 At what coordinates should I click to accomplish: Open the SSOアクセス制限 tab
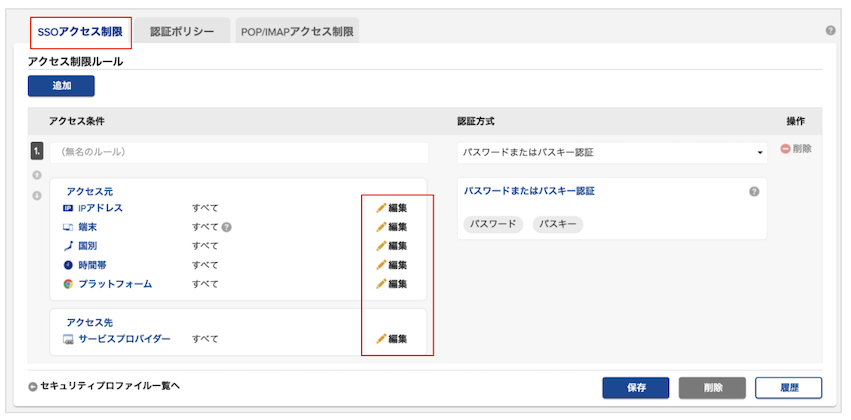[x=80, y=32]
